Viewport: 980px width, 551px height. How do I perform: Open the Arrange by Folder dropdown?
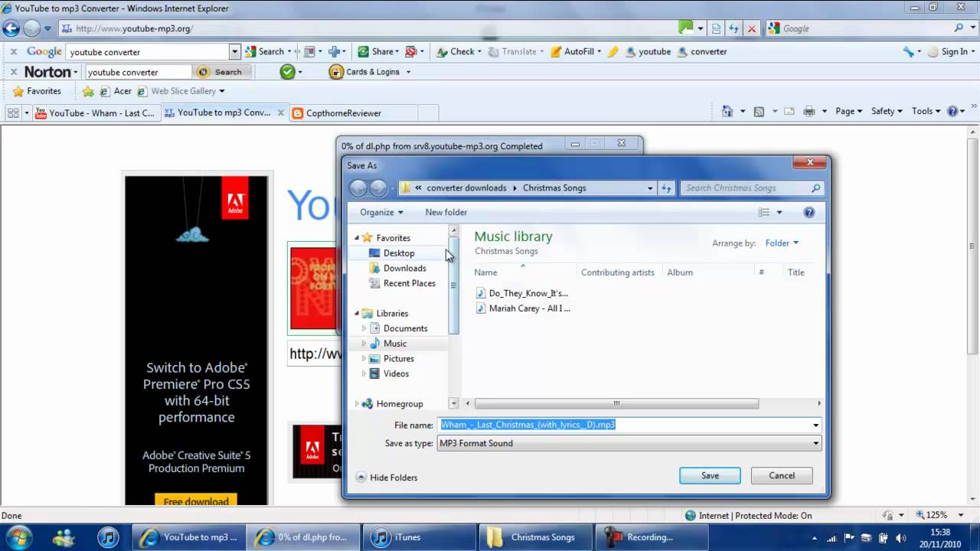(782, 243)
